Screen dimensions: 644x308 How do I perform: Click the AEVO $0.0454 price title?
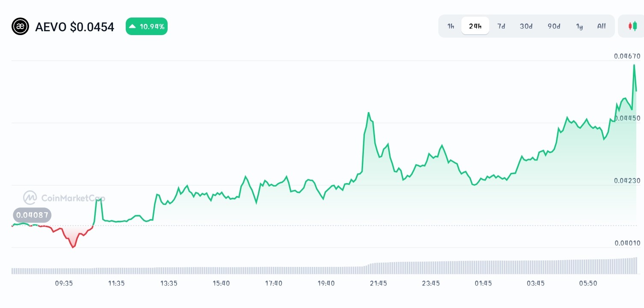(x=75, y=27)
